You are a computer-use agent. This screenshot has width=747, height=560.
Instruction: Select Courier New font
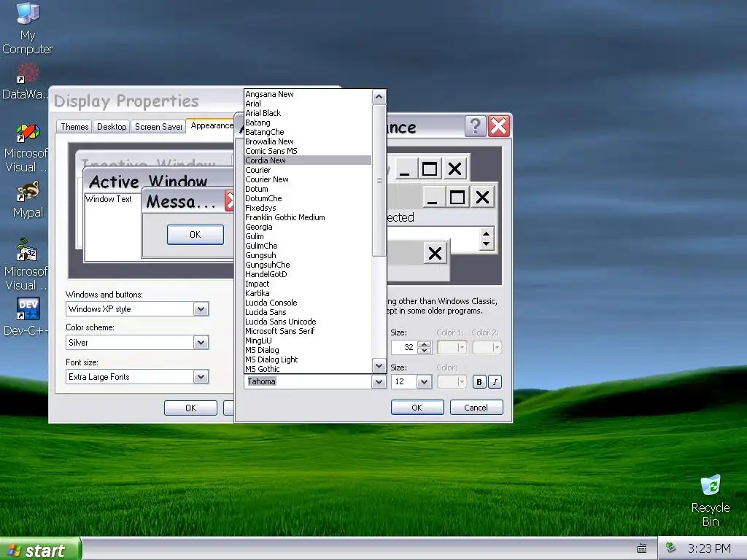point(308,179)
